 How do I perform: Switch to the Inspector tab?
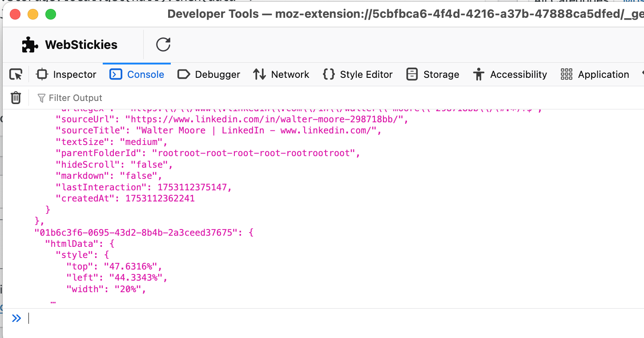66,75
